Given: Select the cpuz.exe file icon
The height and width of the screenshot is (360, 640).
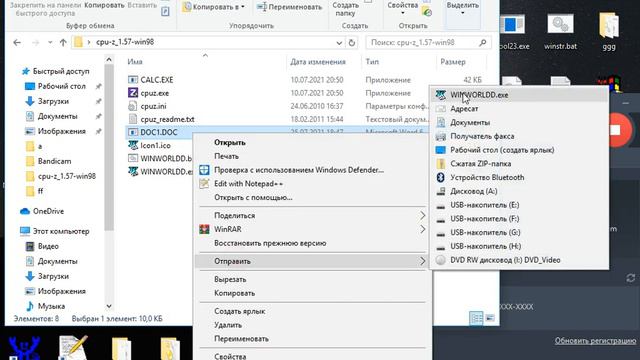Looking at the screenshot, I should point(133,93).
